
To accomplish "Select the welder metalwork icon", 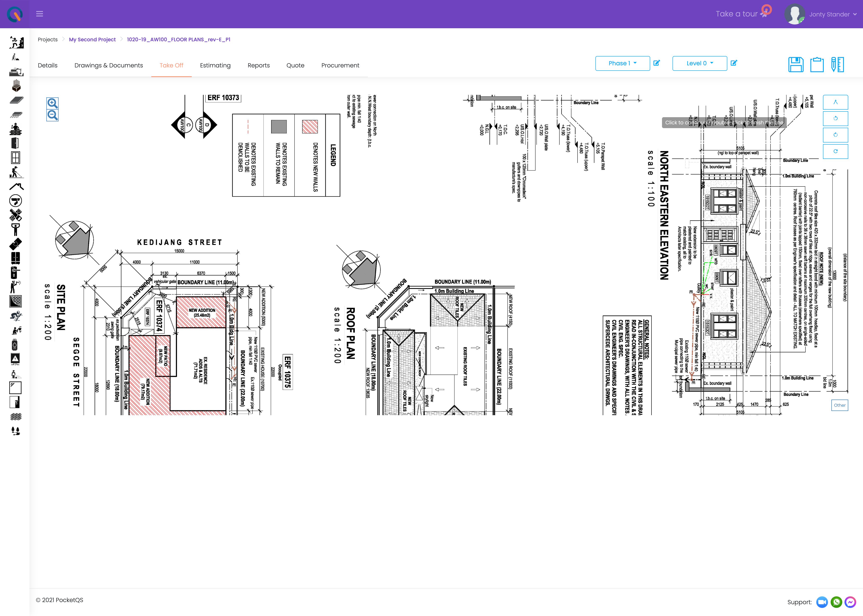I will pos(15,287).
